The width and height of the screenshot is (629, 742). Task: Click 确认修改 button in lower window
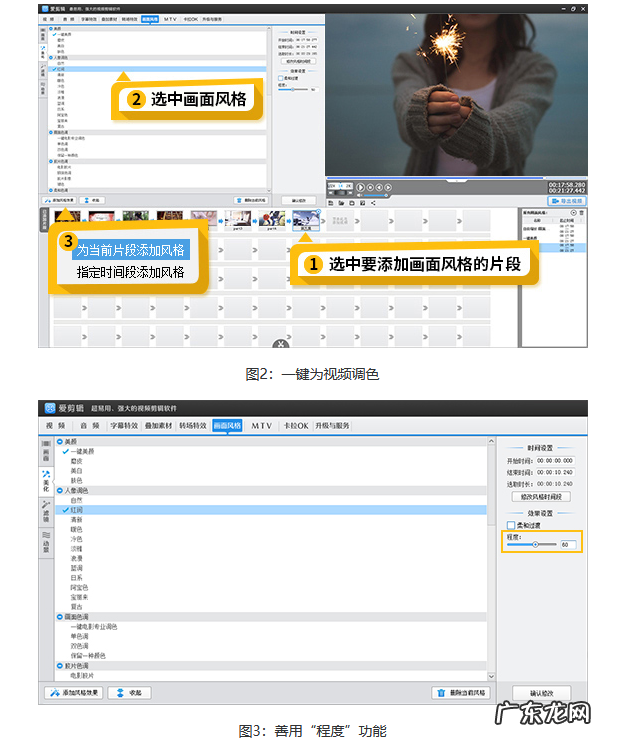click(540, 692)
